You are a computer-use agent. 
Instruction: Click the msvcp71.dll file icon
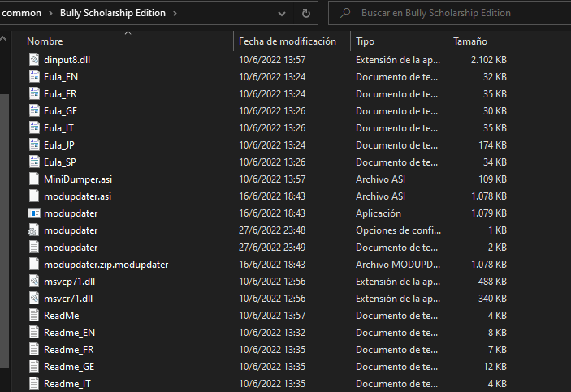pos(34,281)
